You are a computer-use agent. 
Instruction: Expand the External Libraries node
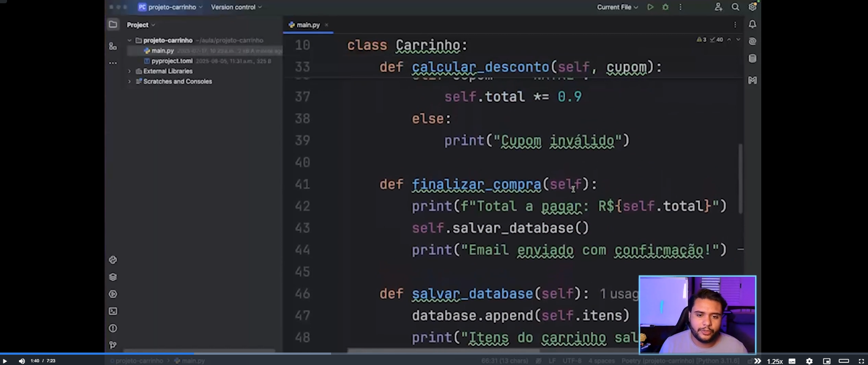(x=129, y=71)
